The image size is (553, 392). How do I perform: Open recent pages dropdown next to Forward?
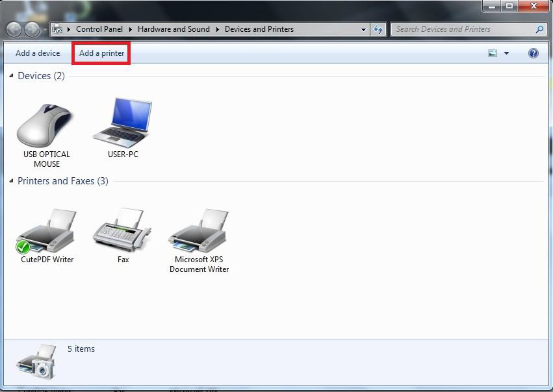[x=44, y=29]
